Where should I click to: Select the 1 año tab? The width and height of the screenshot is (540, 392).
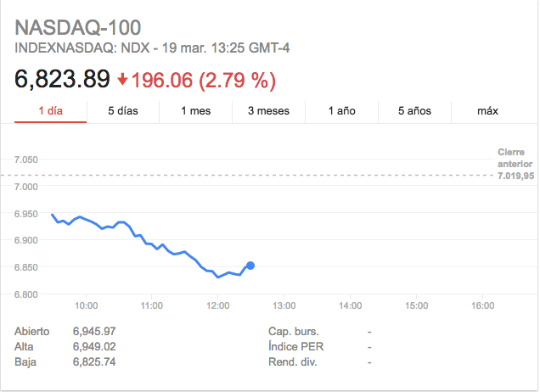(x=341, y=111)
